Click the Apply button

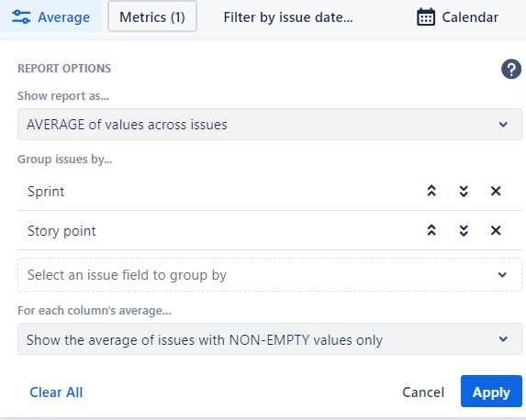click(491, 392)
